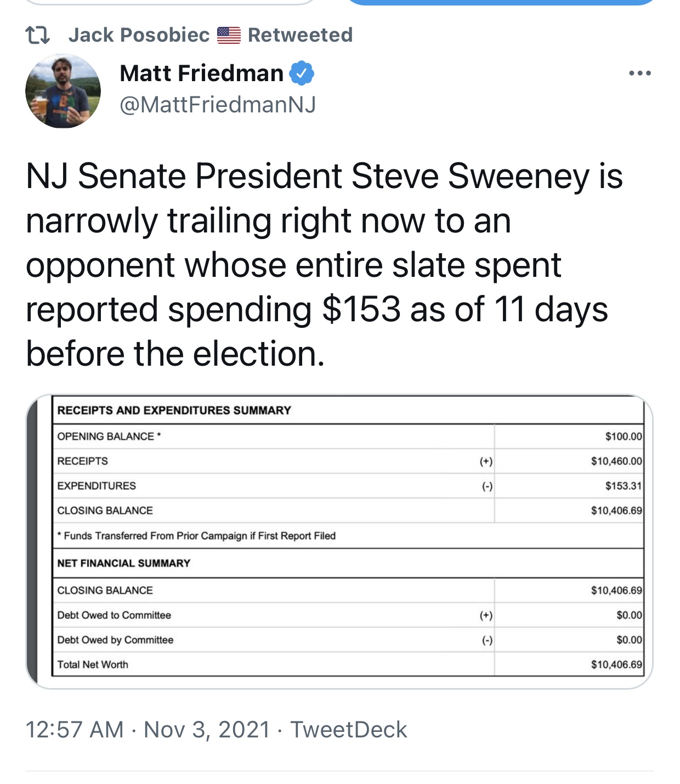Click the @MattFriedmanNJ handle
The height and width of the screenshot is (784, 680).
point(218,104)
